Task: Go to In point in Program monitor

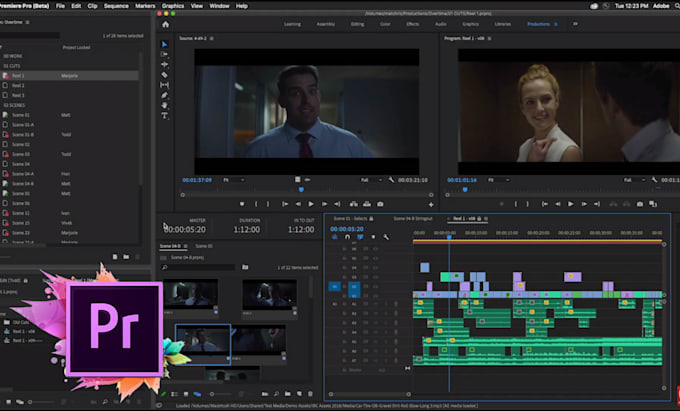Action: point(545,204)
